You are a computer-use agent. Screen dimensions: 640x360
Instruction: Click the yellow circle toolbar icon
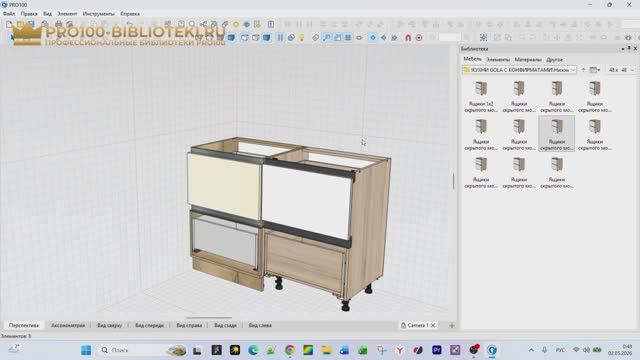click(x=236, y=24)
